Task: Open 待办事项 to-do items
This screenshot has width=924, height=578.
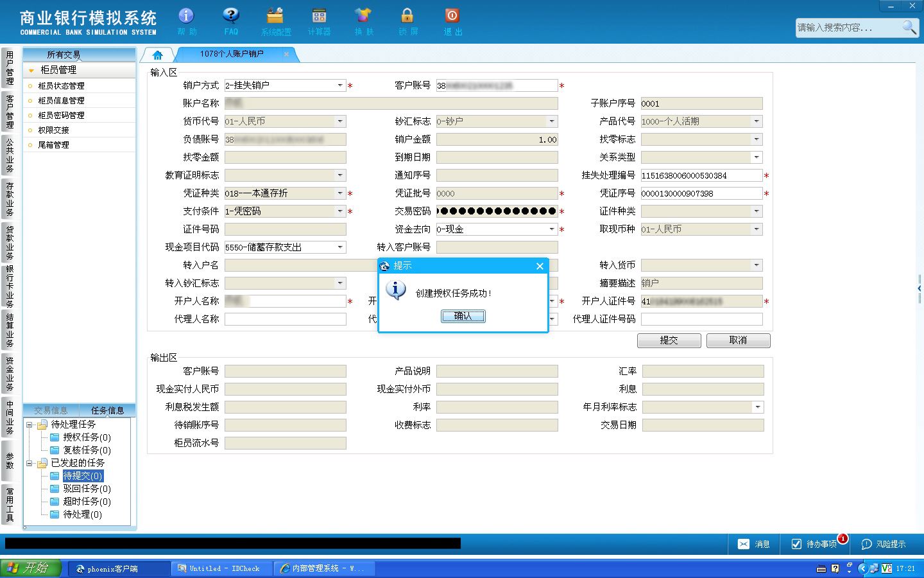Action: pyautogui.click(x=814, y=544)
